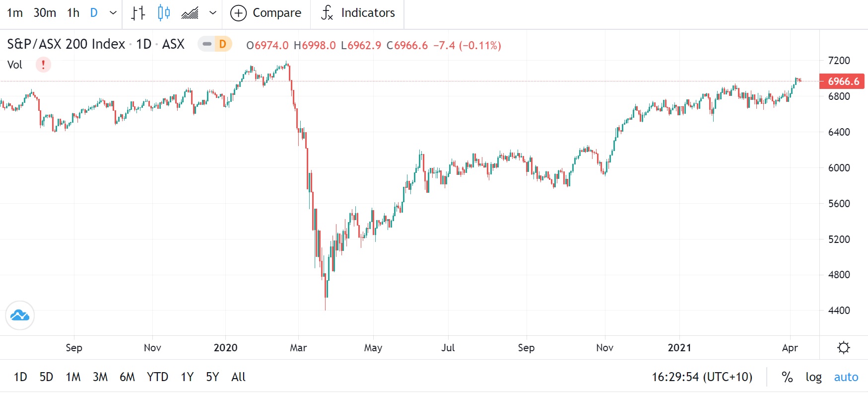This screenshot has width=868, height=394.
Task: Select the candlestick chart style icon
Action: [x=164, y=13]
